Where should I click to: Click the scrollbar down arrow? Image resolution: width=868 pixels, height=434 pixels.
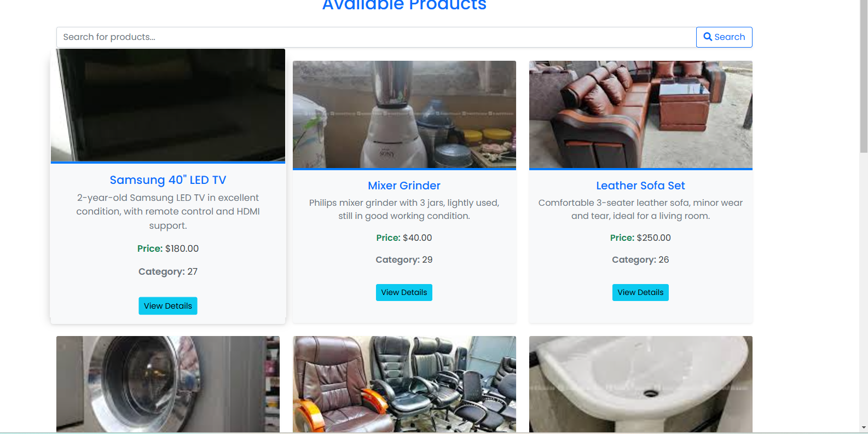864,427
